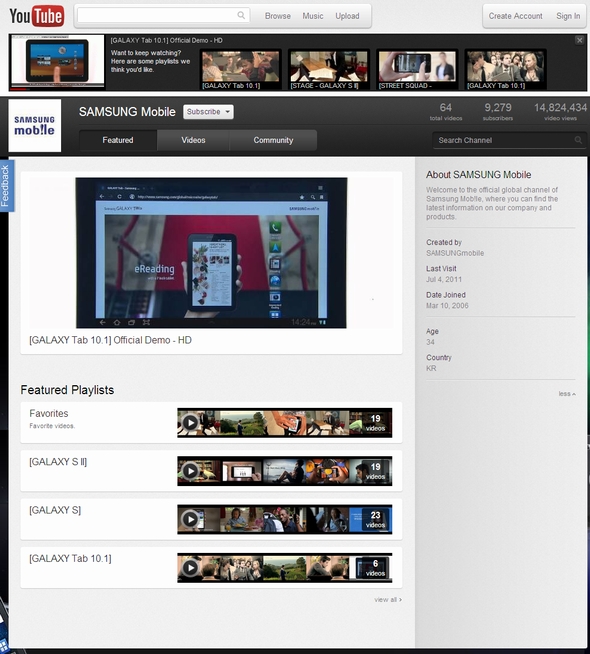Click the Mar 10, 2006 date joined value
Screen dimensions: 590x654
tap(447, 306)
